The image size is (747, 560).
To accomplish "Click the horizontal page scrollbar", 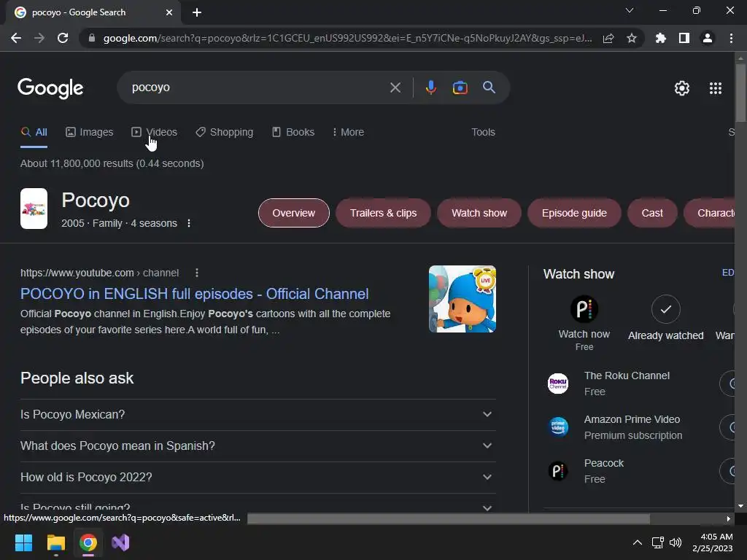I will pos(449,518).
